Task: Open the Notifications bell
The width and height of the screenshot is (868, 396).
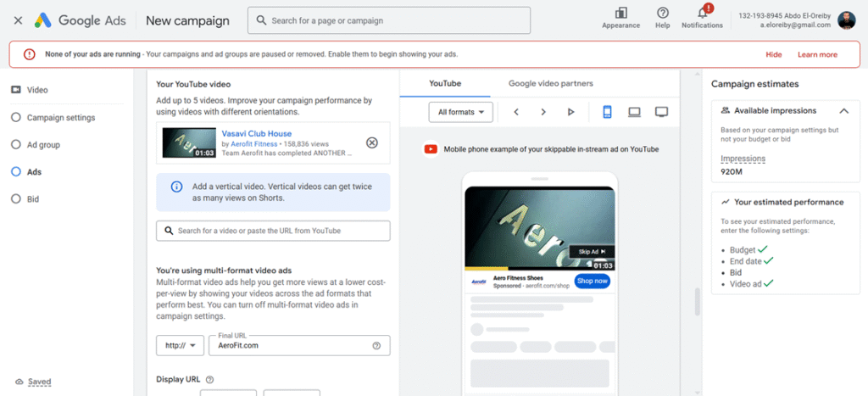Action: pyautogui.click(x=703, y=13)
